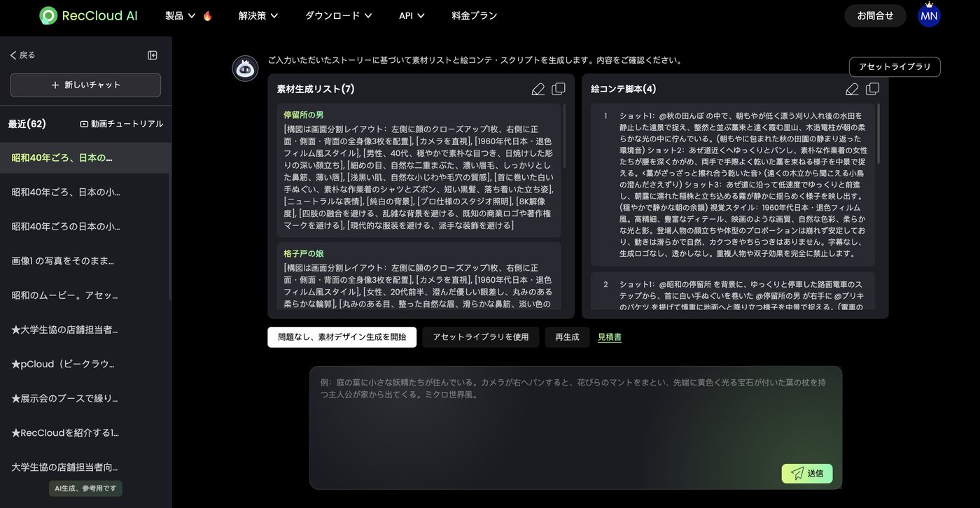Go to the 料金プラン page
Viewport: 980px width, 508px height.
pyautogui.click(x=475, y=15)
